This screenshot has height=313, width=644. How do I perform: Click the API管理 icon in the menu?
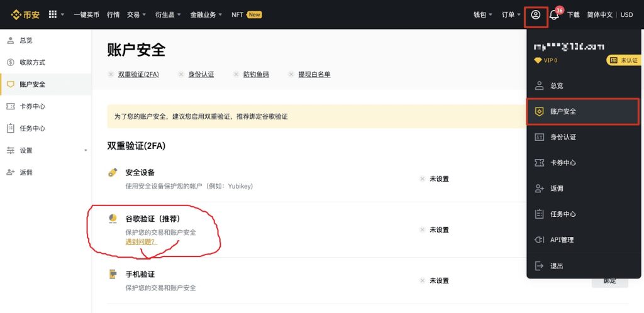(x=539, y=239)
